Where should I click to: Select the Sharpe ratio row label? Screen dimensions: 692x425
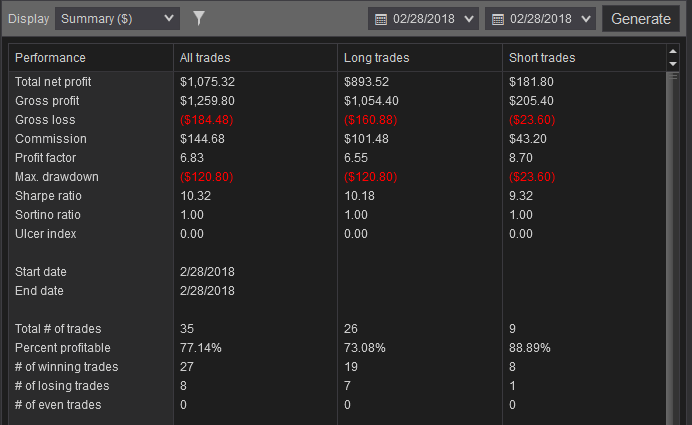48,196
